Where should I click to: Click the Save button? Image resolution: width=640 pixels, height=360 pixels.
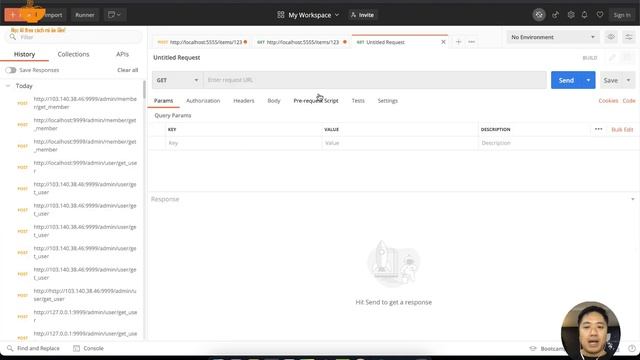point(611,80)
